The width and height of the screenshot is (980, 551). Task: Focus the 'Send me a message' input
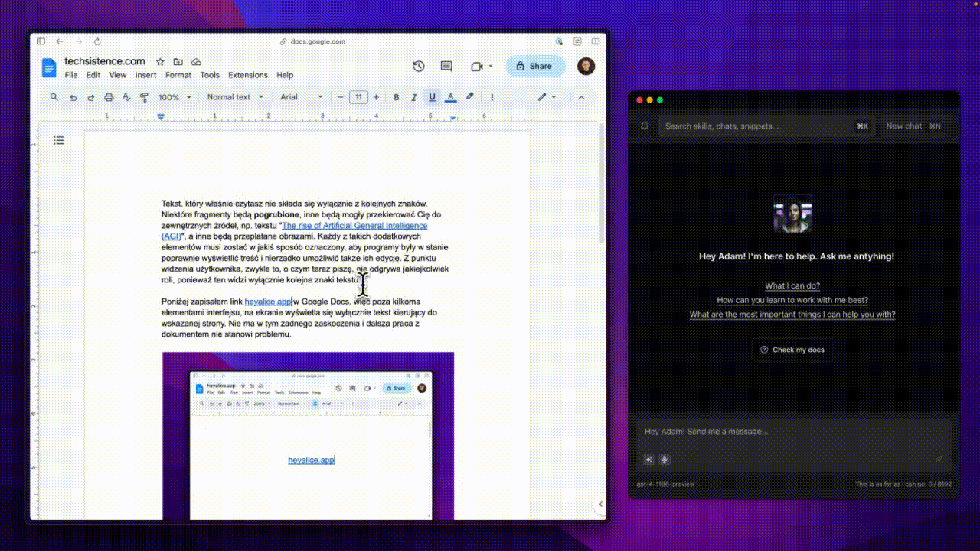(x=793, y=432)
